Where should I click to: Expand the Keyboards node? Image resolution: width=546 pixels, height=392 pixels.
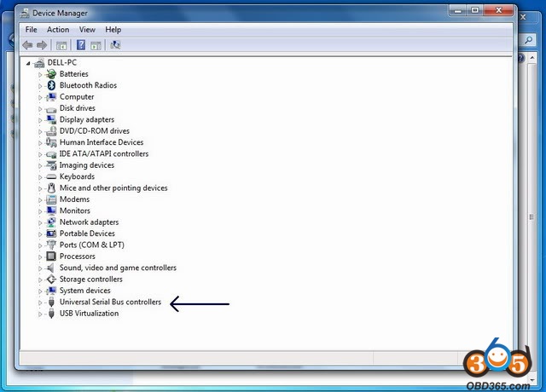40,177
